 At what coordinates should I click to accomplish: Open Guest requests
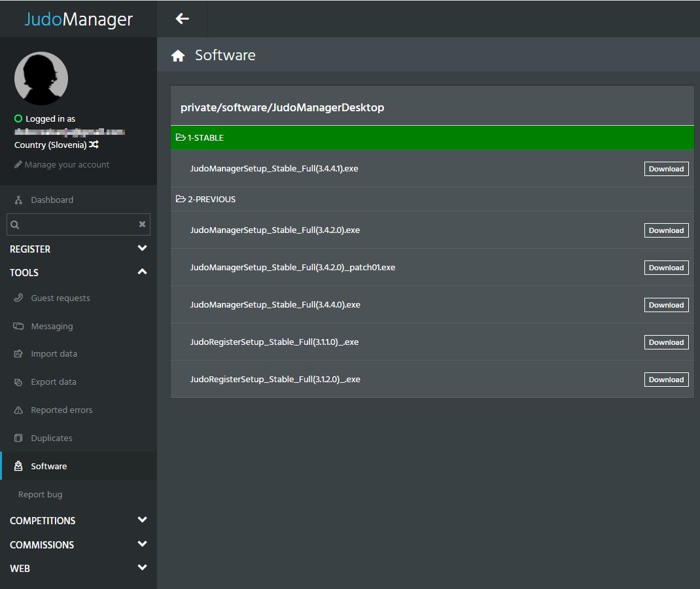pyautogui.click(x=60, y=298)
